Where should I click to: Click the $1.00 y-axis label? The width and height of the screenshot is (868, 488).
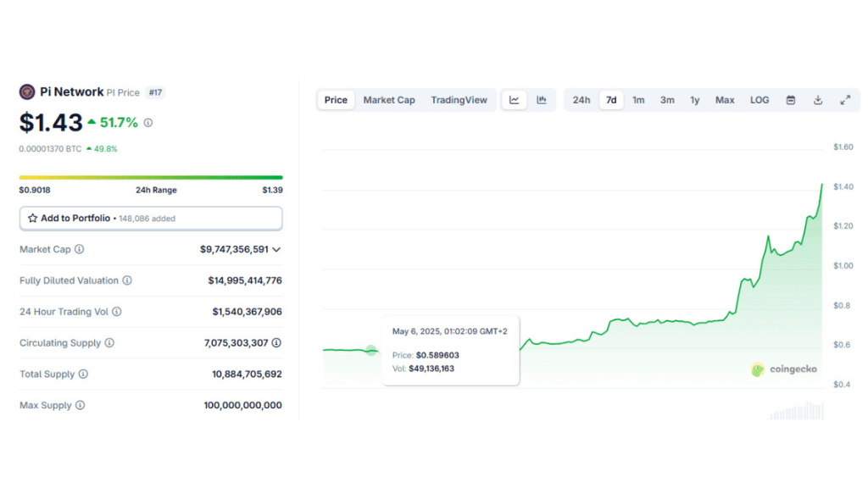click(x=843, y=266)
